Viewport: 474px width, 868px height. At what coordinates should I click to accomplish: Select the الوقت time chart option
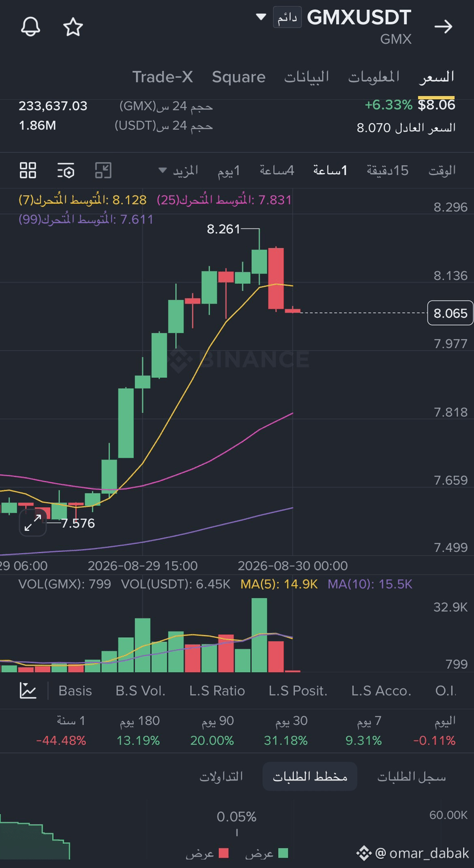[443, 170]
